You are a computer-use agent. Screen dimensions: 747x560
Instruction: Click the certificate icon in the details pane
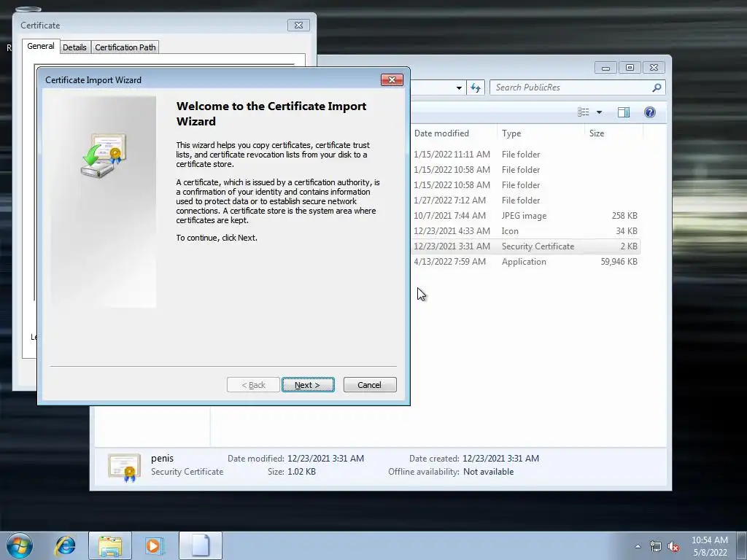coord(124,467)
